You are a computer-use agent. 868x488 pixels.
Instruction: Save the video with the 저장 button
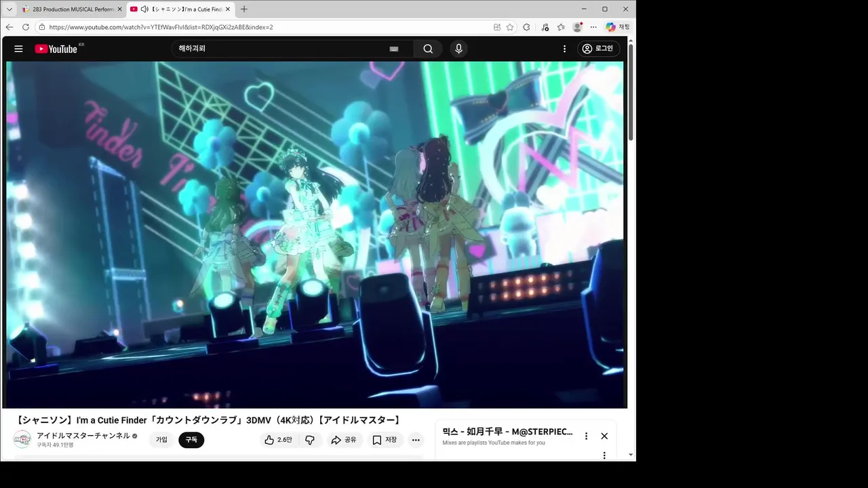pos(385,440)
